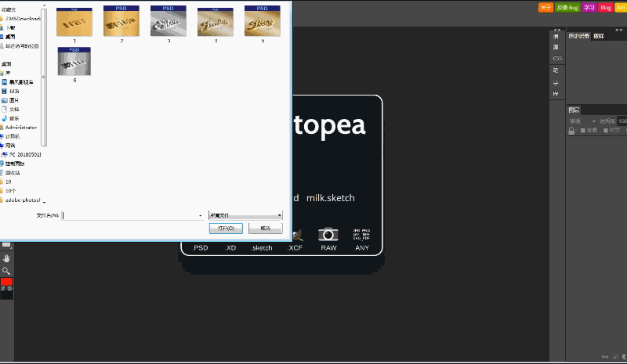Click the layer opacity value field
This screenshot has width=627, height=364.
click(x=622, y=121)
